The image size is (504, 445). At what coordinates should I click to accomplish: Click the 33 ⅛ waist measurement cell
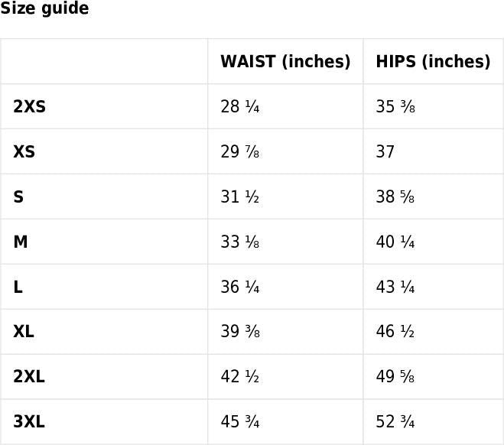[x=240, y=242]
